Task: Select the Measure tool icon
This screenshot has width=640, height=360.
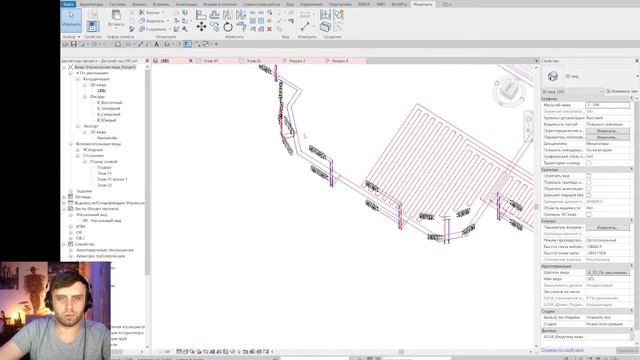Action: pyautogui.click(x=305, y=27)
